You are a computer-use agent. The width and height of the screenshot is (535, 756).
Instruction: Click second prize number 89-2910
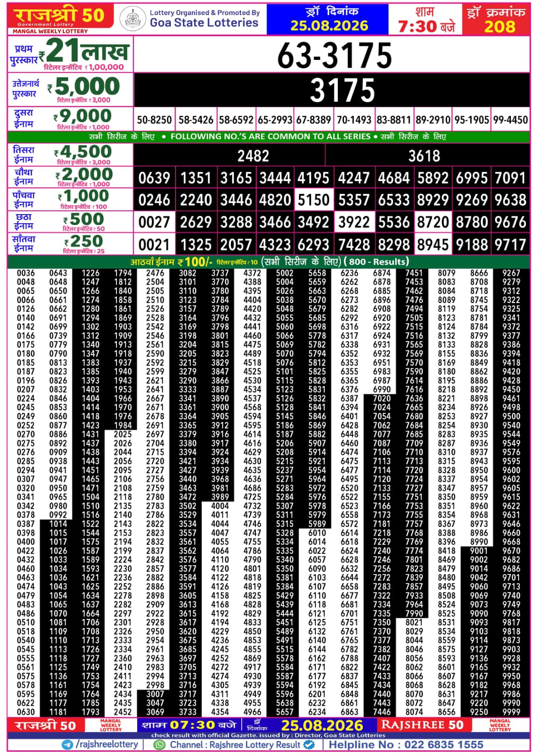point(433,120)
